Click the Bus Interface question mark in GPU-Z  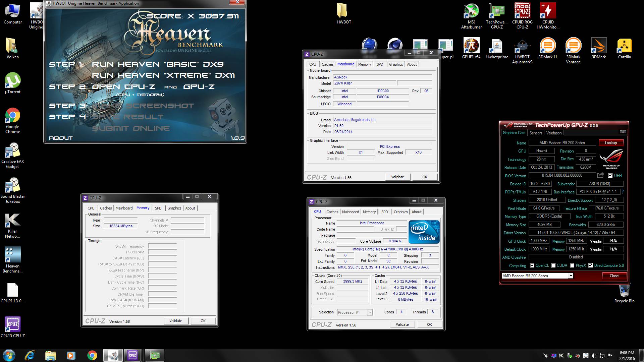[x=623, y=192]
